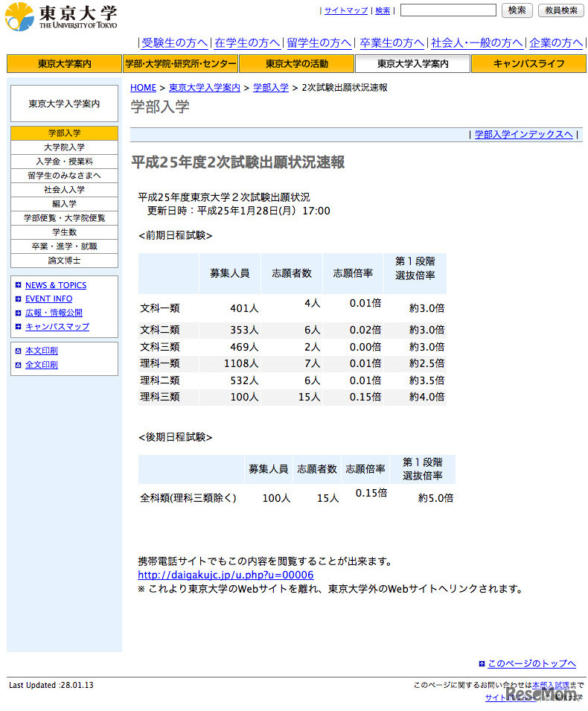This screenshot has width=588, height=711.
Task: Open the 広報・情報公開 link
Action: click(x=54, y=313)
